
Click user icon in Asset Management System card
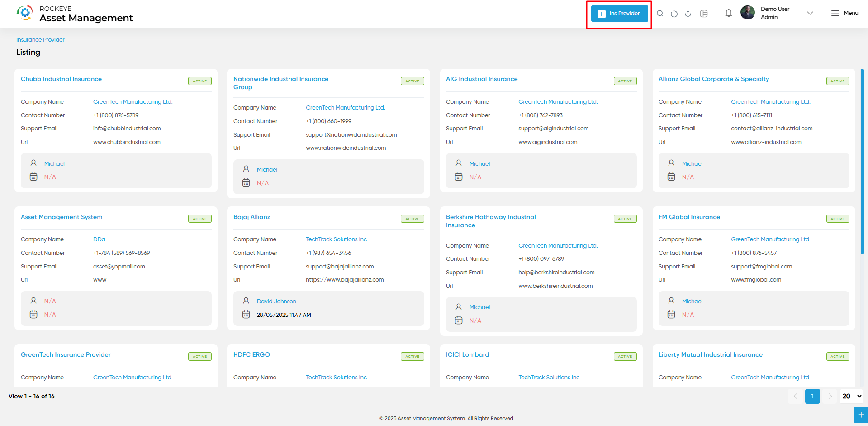[33, 301]
